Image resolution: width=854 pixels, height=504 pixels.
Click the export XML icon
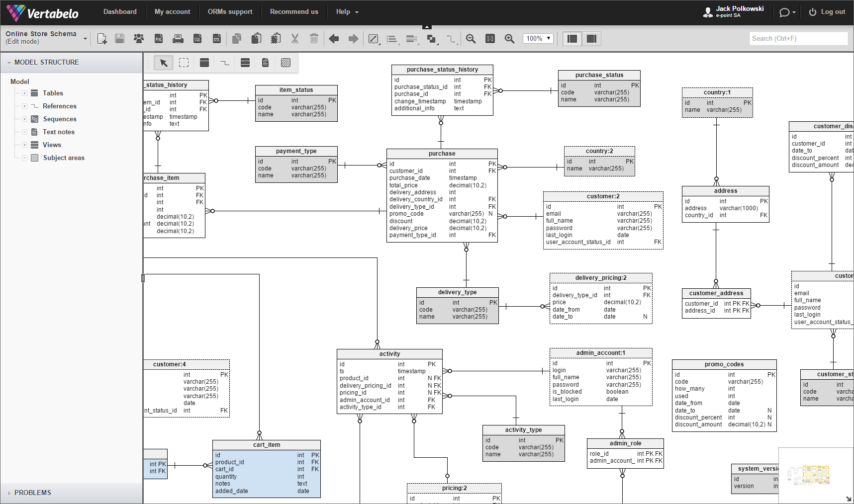pyautogui.click(x=217, y=39)
